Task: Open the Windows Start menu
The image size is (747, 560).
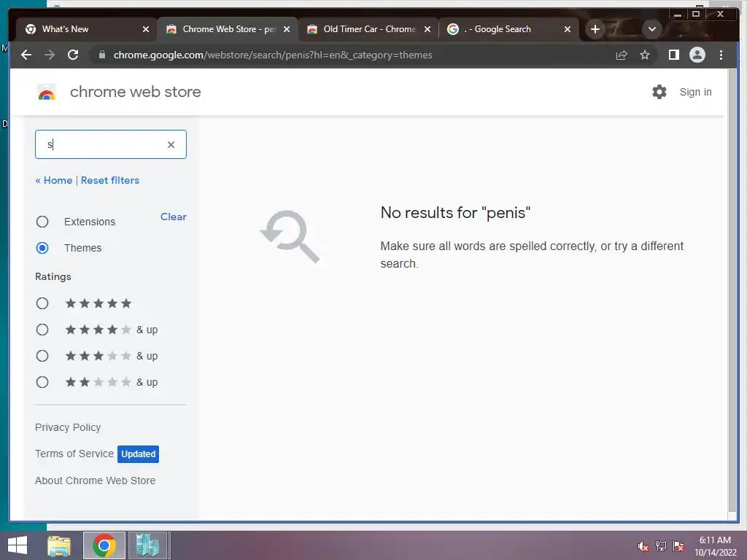Action: (x=18, y=545)
